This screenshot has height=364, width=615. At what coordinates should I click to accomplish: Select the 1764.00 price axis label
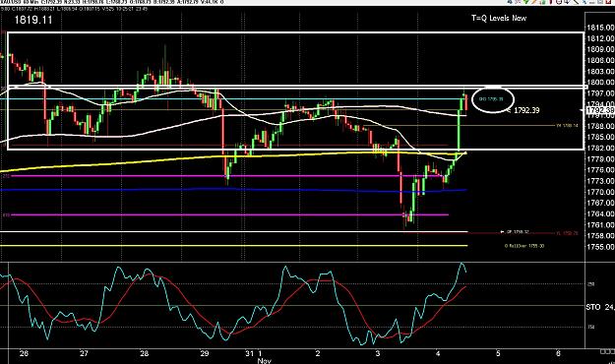coord(600,214)
